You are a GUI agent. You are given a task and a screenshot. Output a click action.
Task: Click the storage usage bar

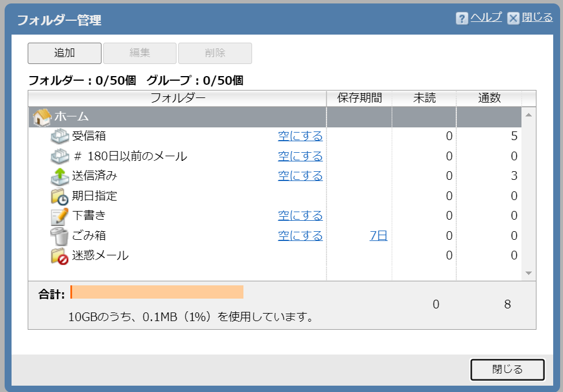(157, 292)
